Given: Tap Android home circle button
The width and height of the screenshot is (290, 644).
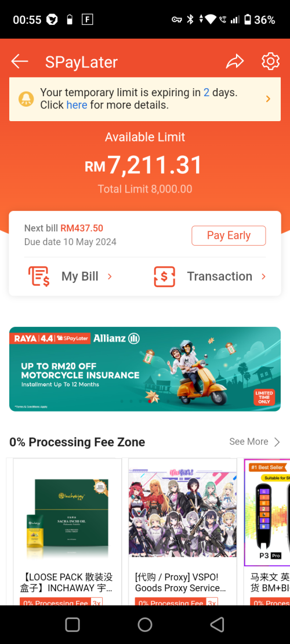Looking at the screenshot, I should click(x=144, y=624).
